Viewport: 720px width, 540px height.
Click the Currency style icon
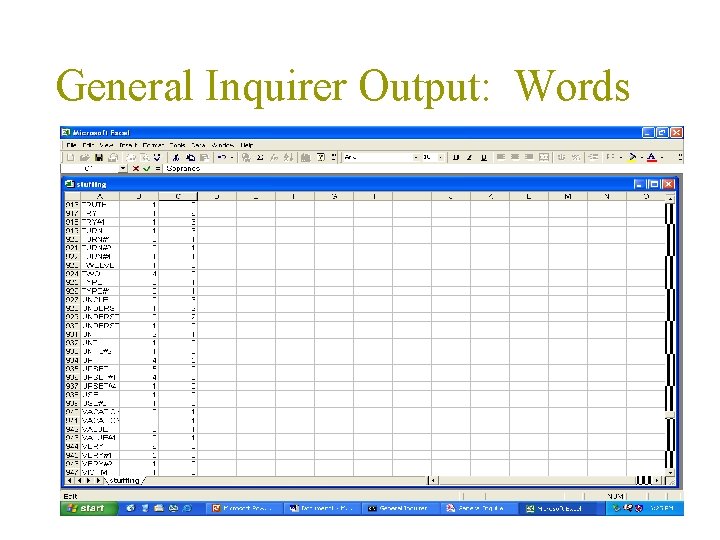pyautogui.click(x=561, y=158)
